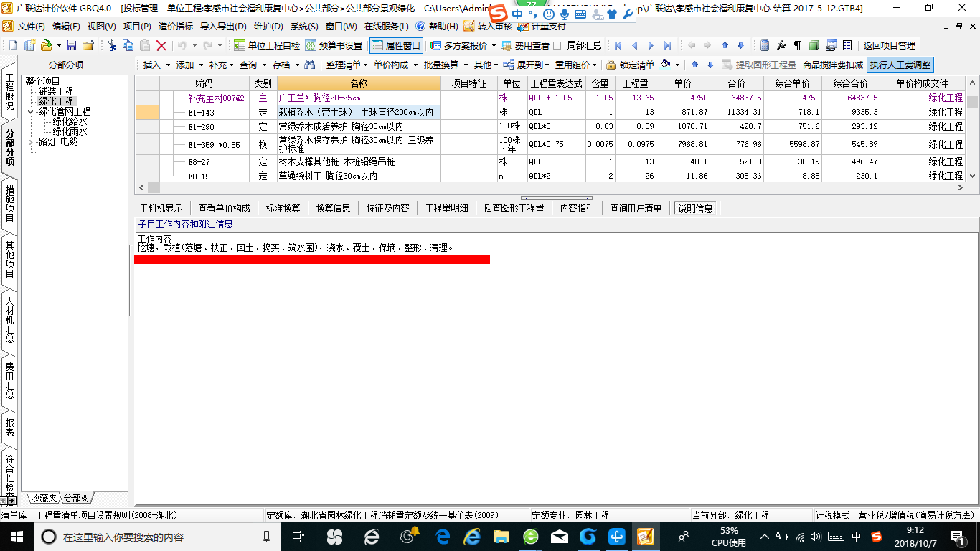Click the list document icon beside 返回项目管理
980x551 pixels.
(x=847, y=45)
